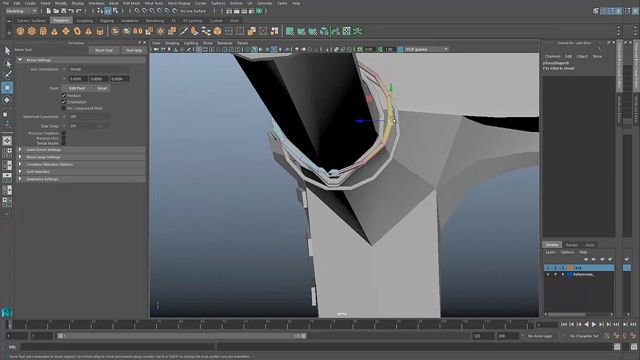Switch to the Sculpting shelf tab
This screenshot has width=640, height=360.
click(84, 20)
